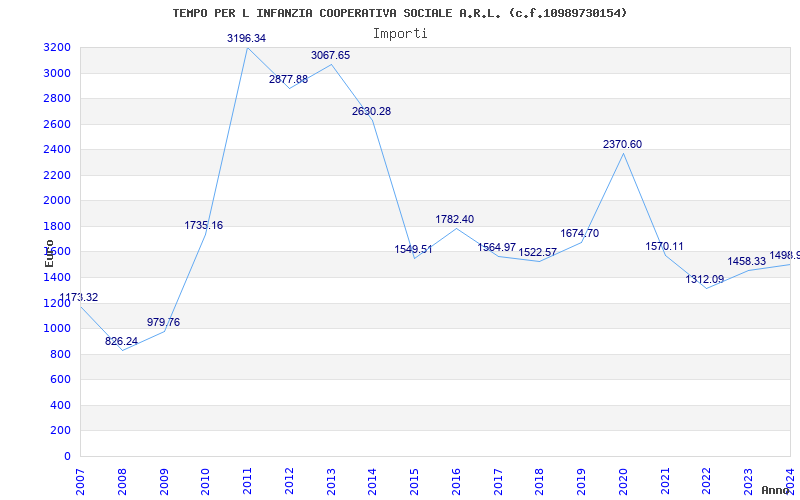Image resolution: width=800 pixels, height=500 pixels.
Task: Click y-axis value 3000
Action: pos(57,73)
